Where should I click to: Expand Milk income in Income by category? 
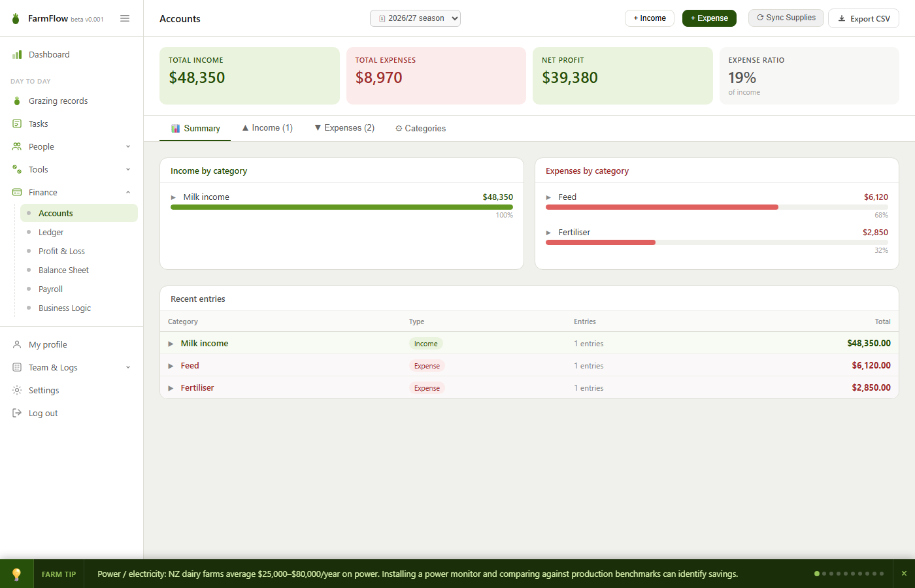(173, 197)
